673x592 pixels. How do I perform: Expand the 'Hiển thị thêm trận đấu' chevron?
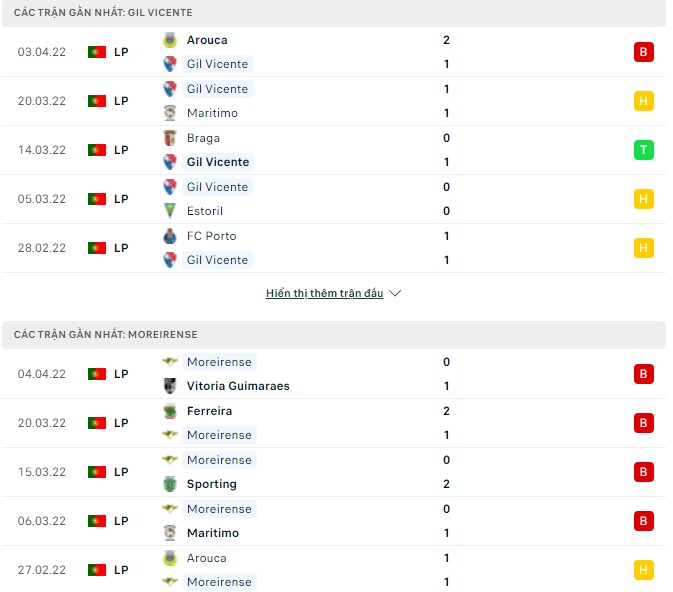tap(395, 294)
